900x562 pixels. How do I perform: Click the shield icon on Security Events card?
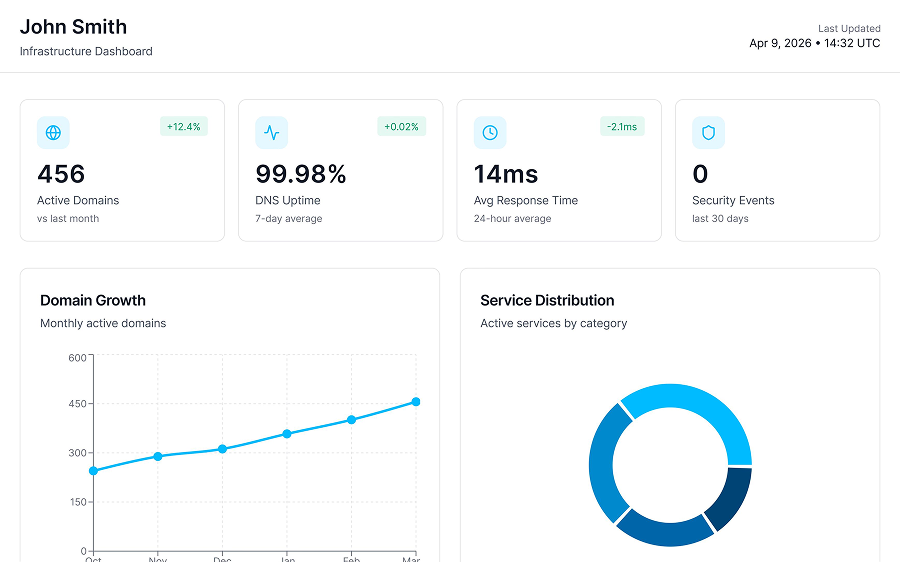click(x=708, y=133)
